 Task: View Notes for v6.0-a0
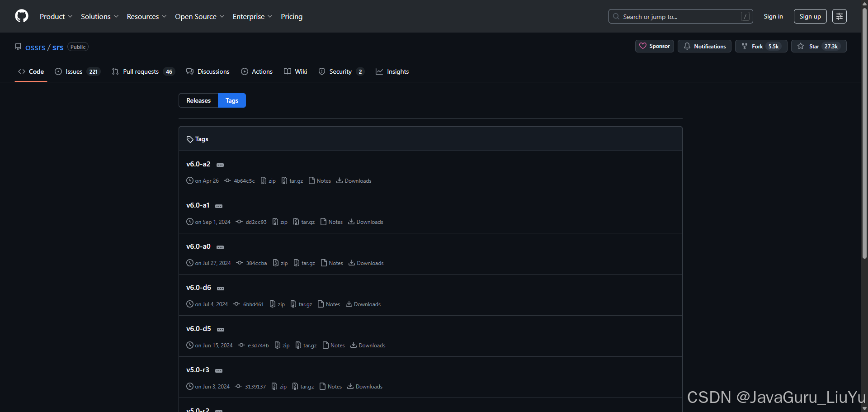[x=332, y=263]
